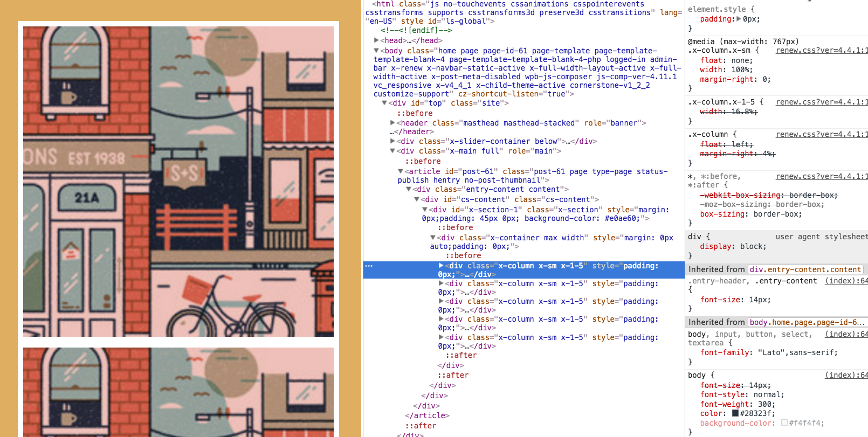This screenshot has height=437, width=868.
Task: Open the color picker for #f4f4f4 swatch
Action: [x=784, y=423]
